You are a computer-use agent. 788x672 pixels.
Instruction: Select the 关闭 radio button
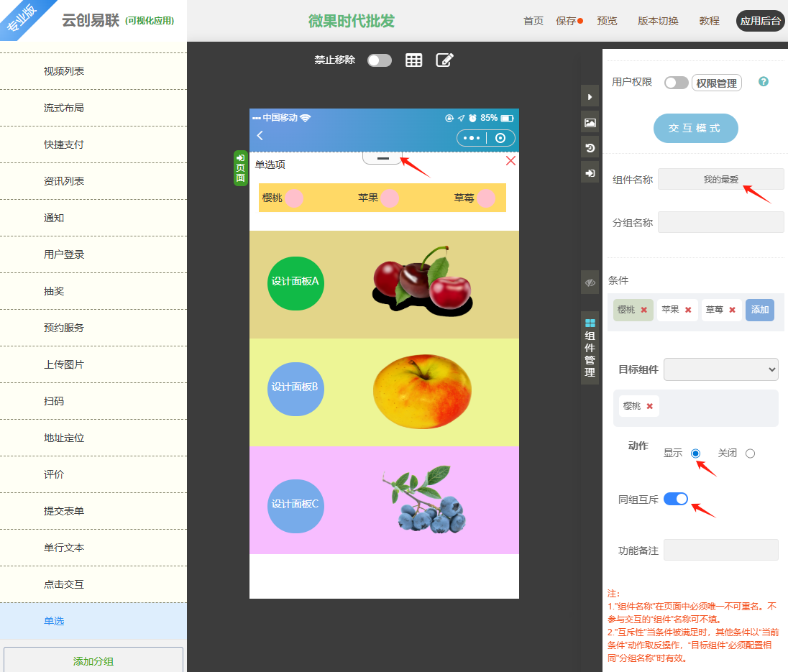click(750, 454)
